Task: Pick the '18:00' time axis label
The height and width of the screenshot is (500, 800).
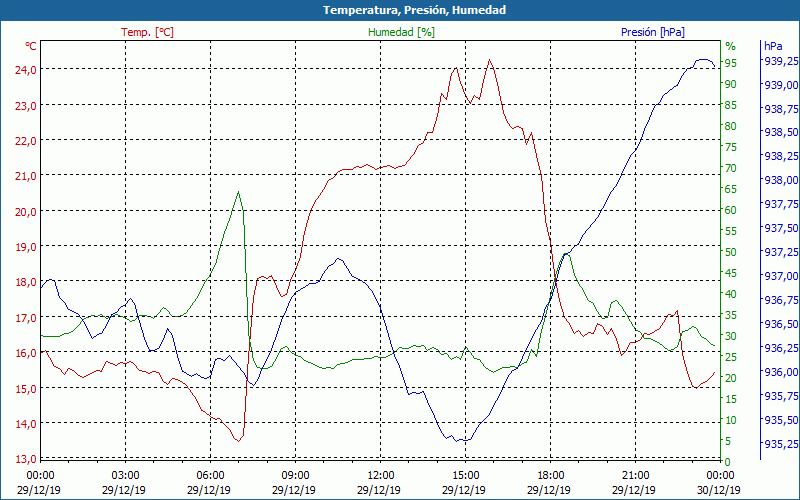Action: pyautogui.click(x=551, y=476)
